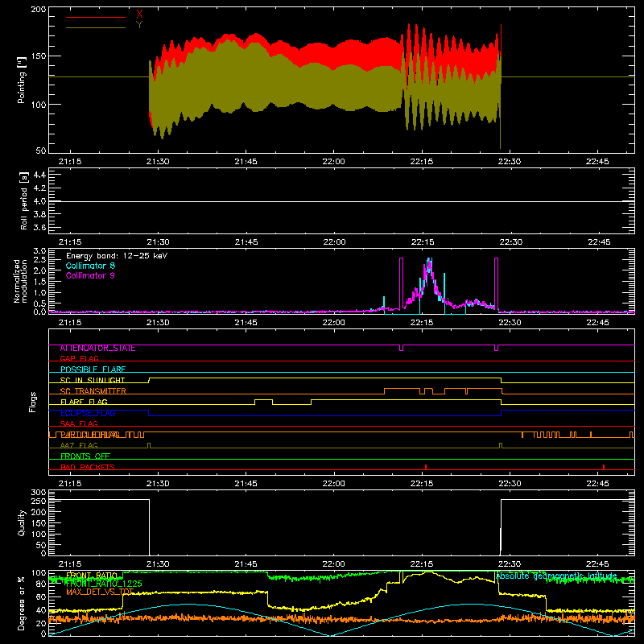Viewport: 644px width, 644px height.
Task: Click the 250 tick on the Quality axis
Action: (39, 501)
